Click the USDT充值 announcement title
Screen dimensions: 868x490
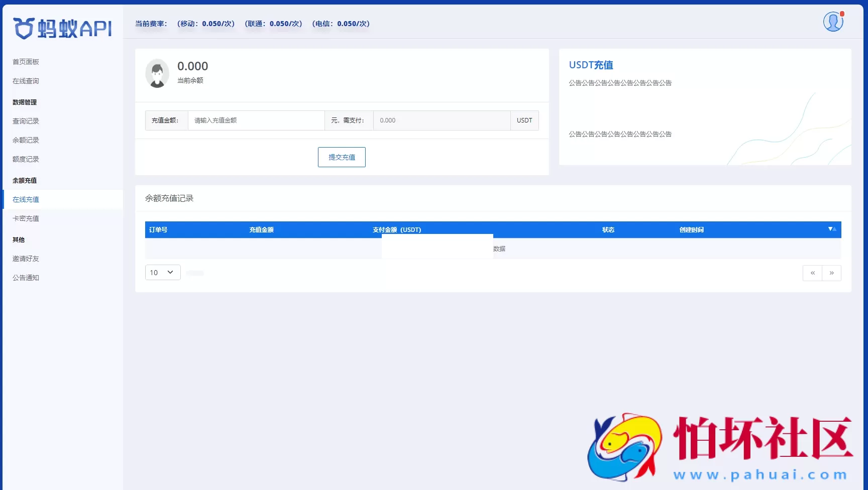(591, 64)
